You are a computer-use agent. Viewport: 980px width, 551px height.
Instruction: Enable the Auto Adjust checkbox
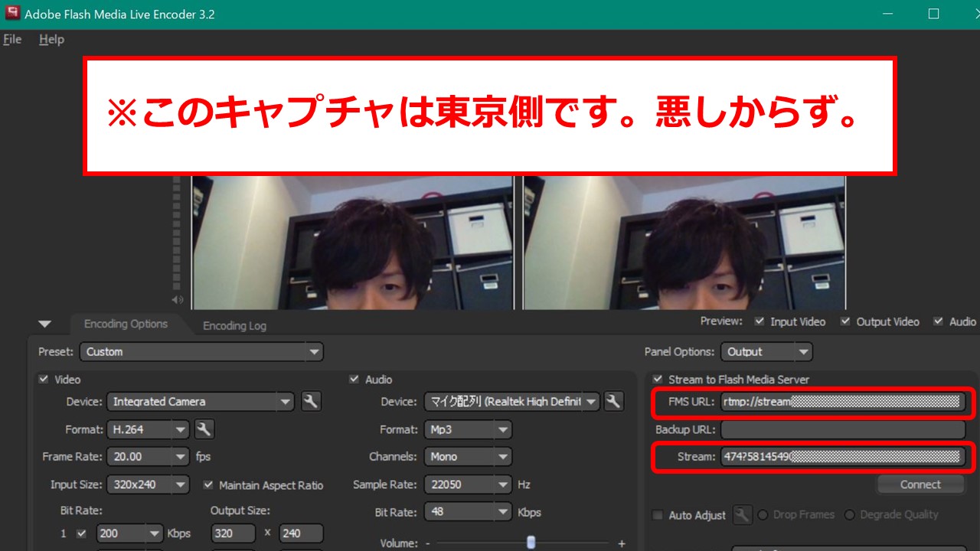658,515
